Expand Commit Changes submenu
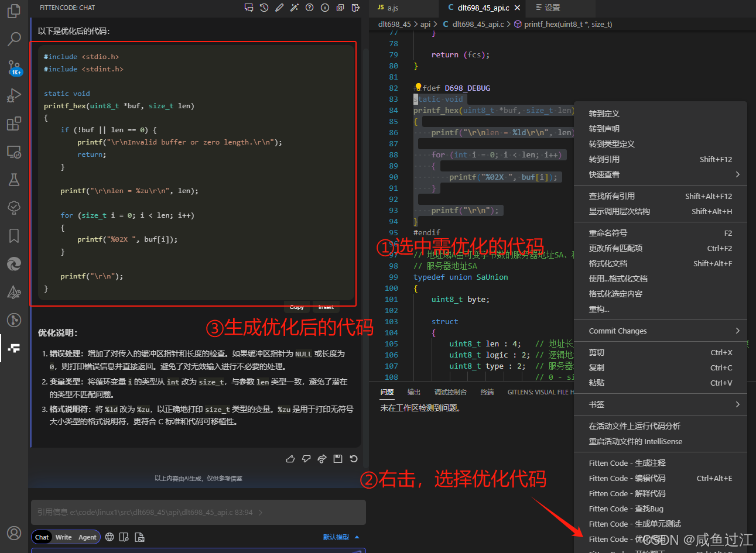This screenshot has height=553, width=756. click(x=661, y=331)
